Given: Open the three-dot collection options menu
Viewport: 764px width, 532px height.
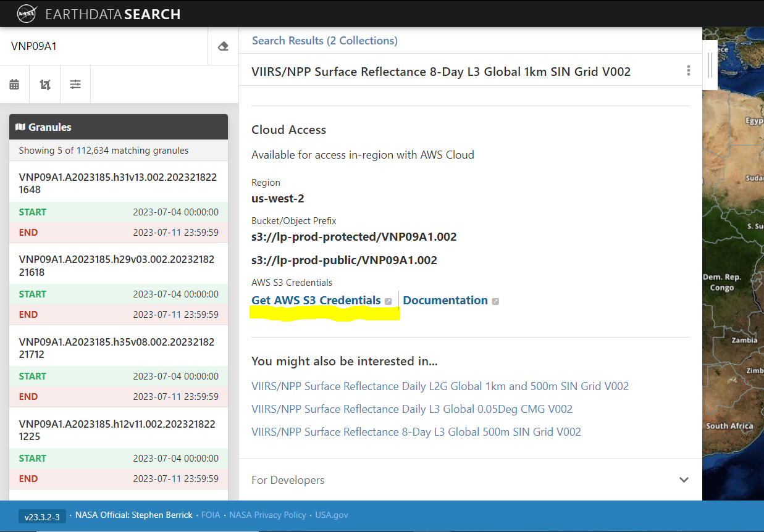Looking at the screenshot, I should [x=689, y=71].
